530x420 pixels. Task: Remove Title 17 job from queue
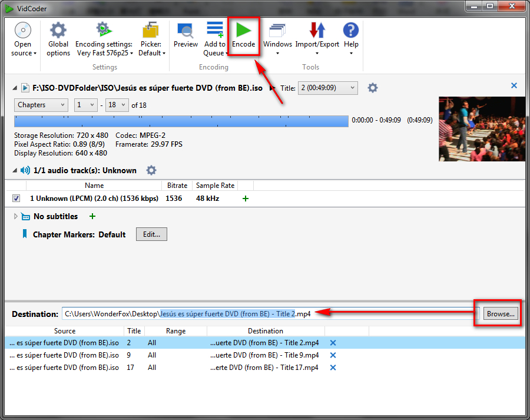tap(333, 367)
